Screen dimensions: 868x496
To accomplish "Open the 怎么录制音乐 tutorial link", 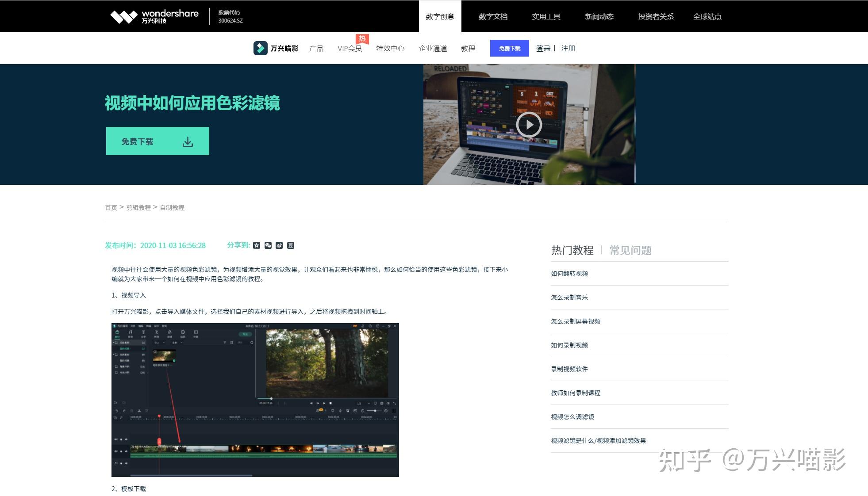I will (569, 298).
